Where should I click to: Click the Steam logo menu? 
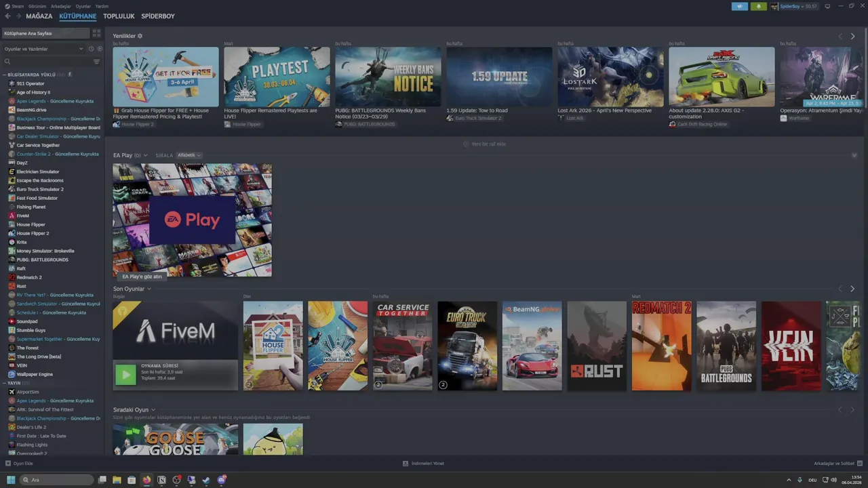click(x=7, y=6)
